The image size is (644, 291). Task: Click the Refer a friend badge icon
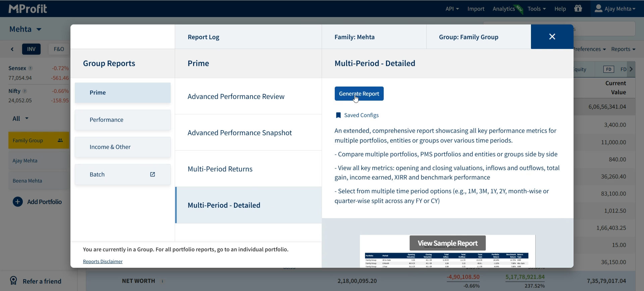(x=13, y=281)
